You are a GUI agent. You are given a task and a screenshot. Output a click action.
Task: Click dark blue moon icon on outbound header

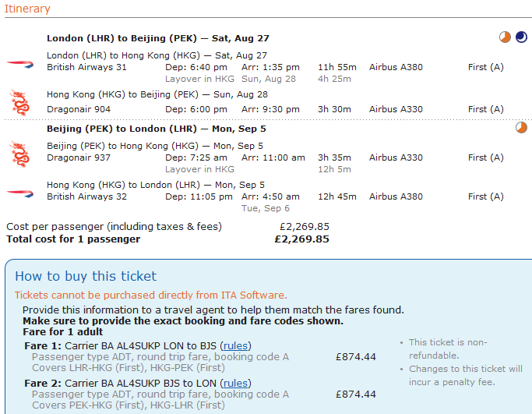pos(521,37)
